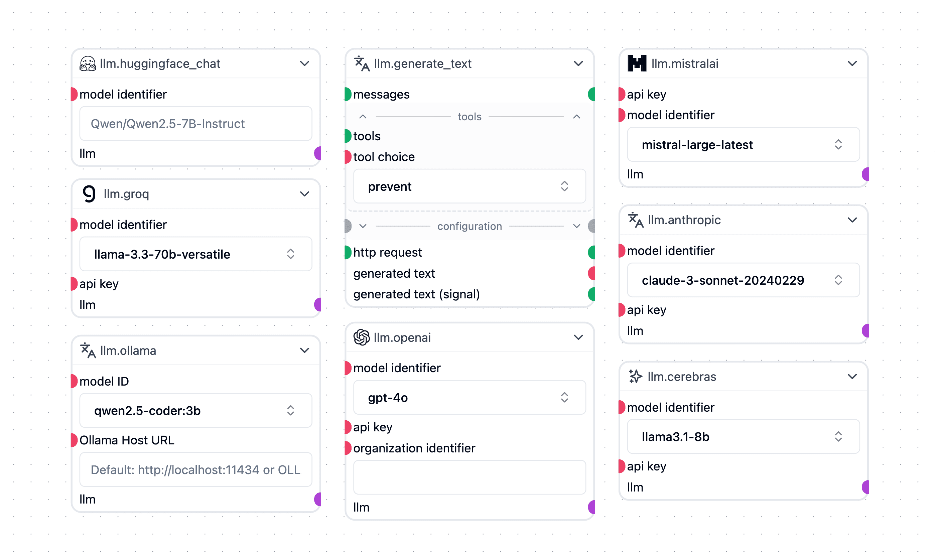Click the llm.ollama translate icon
The width and height of the screenshot is (935, 560).
pyautogui.click(x=88, y=351)
